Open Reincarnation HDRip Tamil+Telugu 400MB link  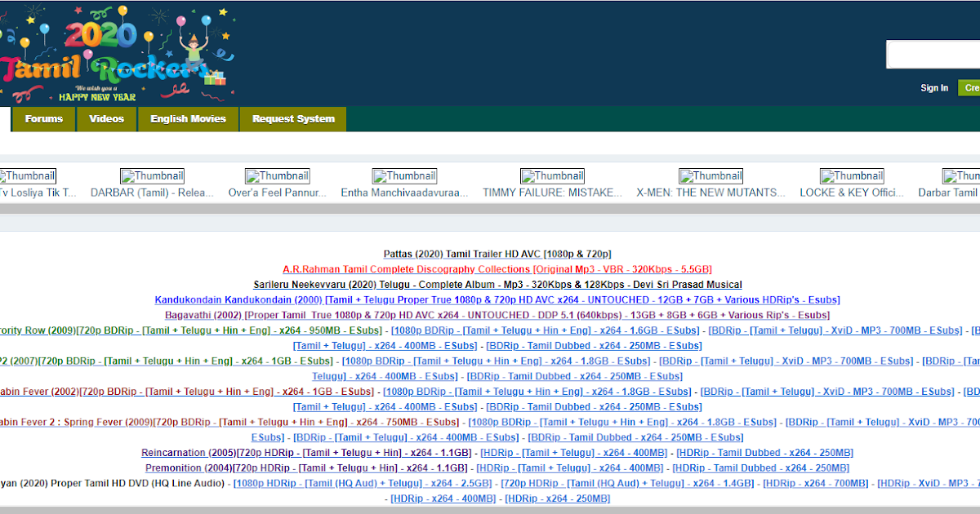click(574, 453)
